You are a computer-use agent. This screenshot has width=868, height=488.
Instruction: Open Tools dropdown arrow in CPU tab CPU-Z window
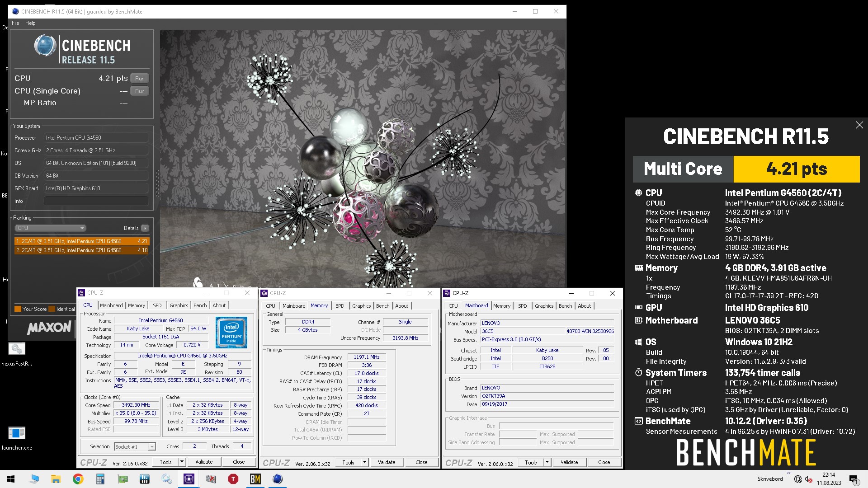[182, 462]
